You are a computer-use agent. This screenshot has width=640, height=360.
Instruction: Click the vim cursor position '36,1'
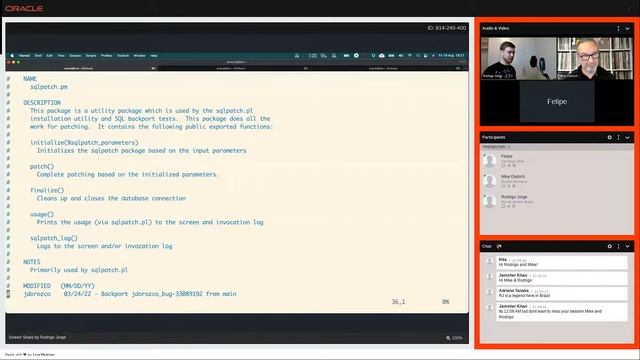[398, 302]
